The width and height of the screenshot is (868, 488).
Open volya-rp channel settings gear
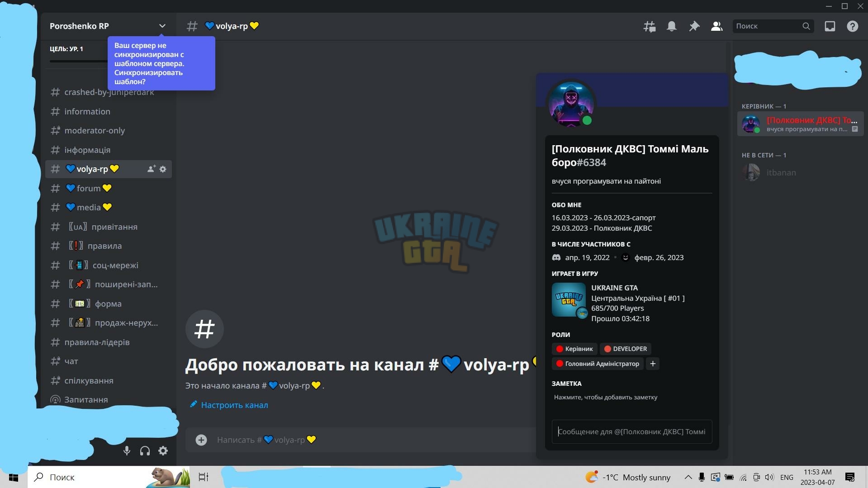[163, 169]
